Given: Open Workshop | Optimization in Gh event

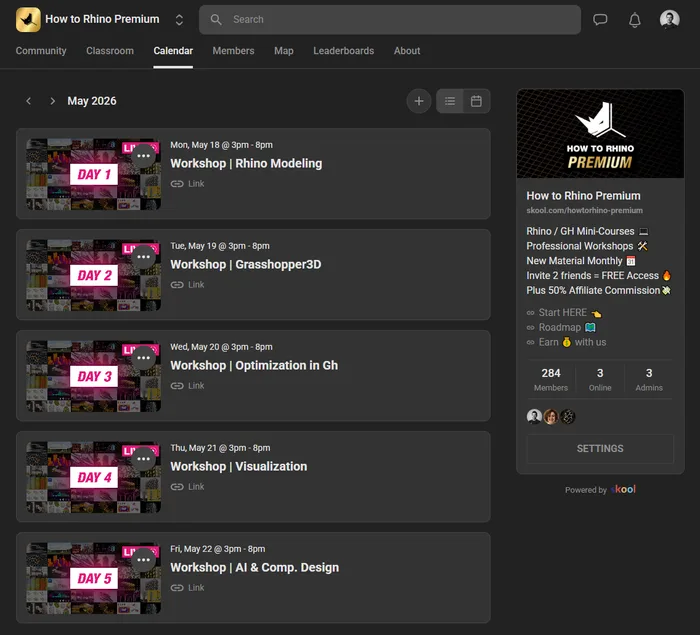Looking at the screenshot, I should pyautogui.click(x=254, y=365).
